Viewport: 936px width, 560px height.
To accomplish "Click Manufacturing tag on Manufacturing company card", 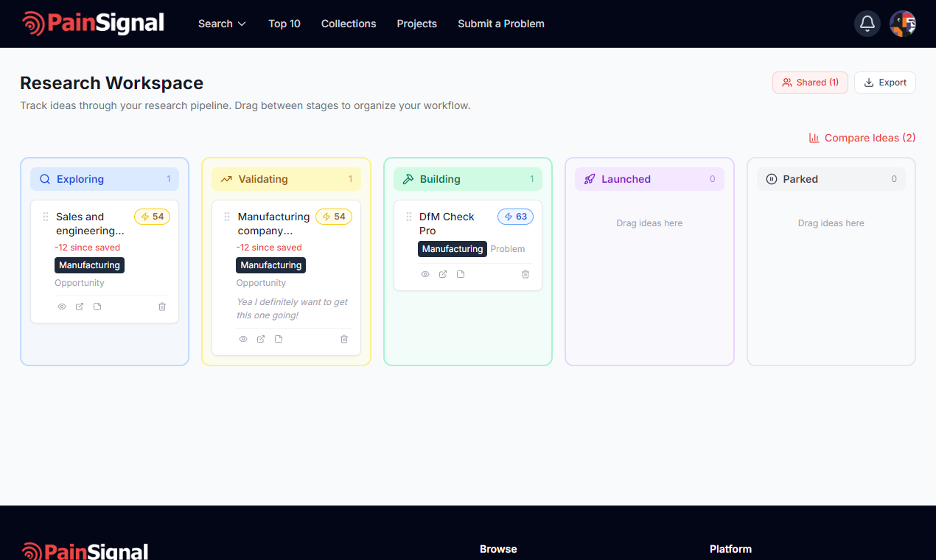I will click(x=271, y=265).
